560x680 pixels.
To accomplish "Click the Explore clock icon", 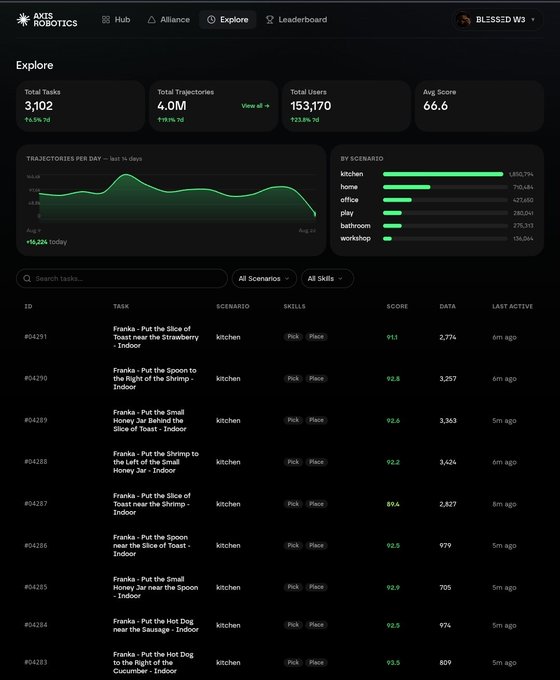I will (x=211, y=20).
